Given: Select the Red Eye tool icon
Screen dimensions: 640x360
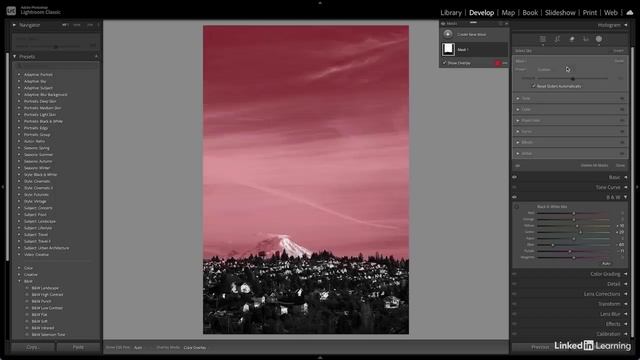Looking at the screenshot, I should pyautogui.click(x=586, y=39).
